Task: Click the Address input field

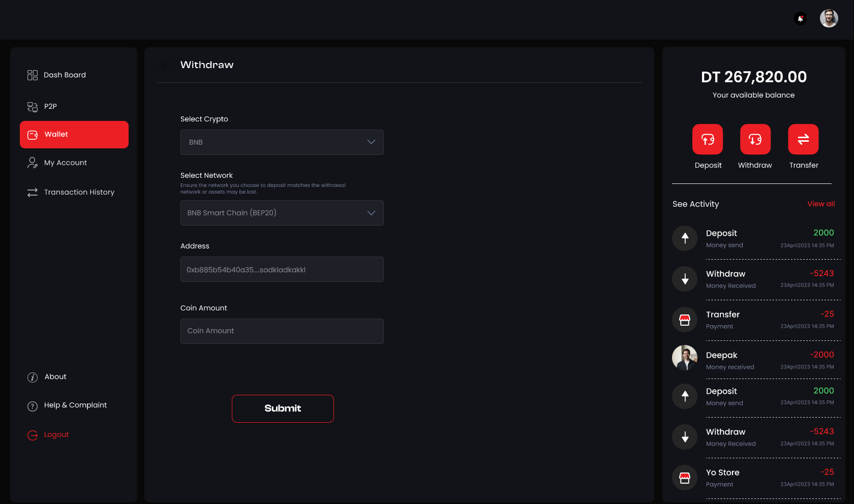Action: tap(282, 269)
